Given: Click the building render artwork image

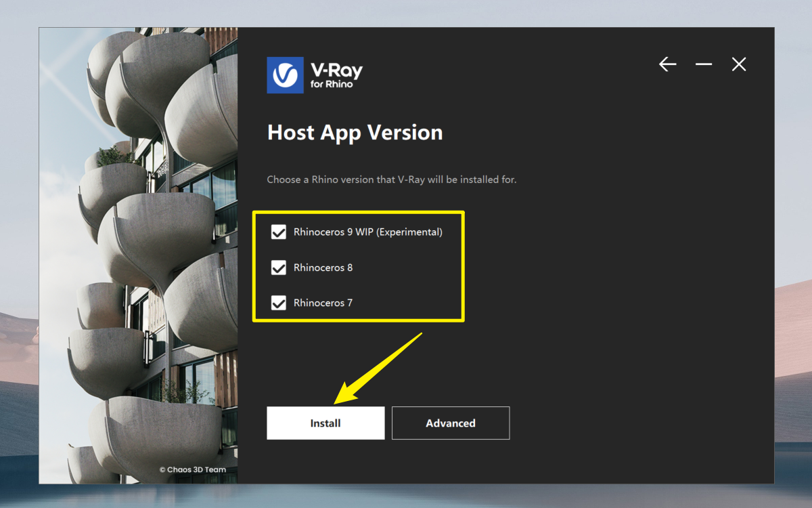Looking at the screenshot, I should pos(139,237).
